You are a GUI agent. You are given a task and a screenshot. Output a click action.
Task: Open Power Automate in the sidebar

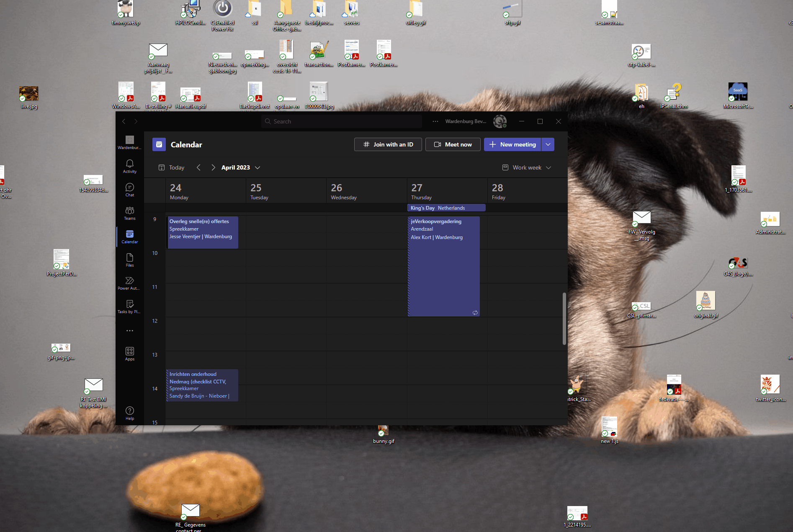(130, 283)
